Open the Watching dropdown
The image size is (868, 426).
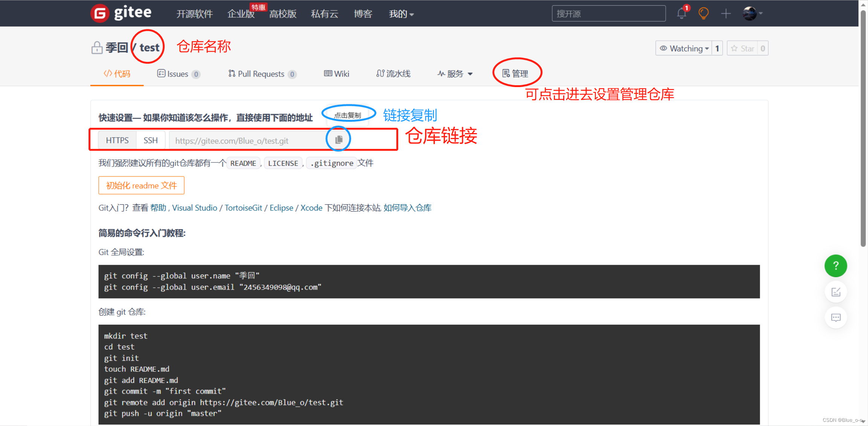[684, 48]
